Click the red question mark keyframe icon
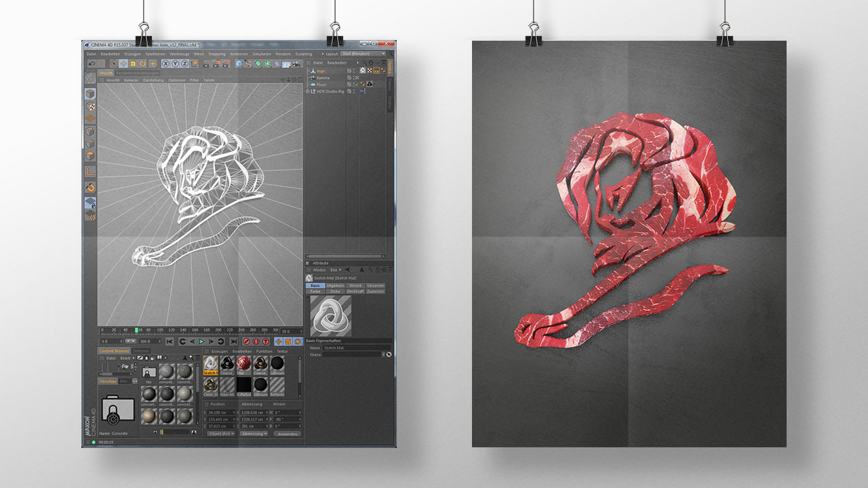 point(265,342)
